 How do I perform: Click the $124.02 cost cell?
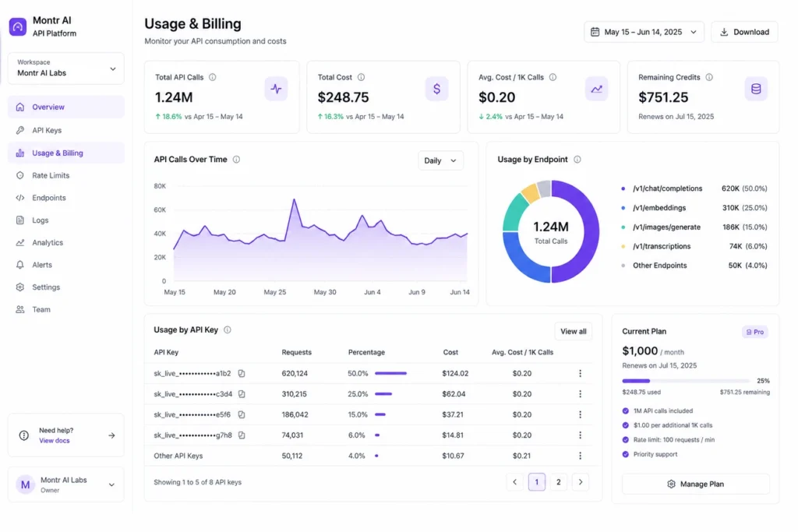coord(455,373)
